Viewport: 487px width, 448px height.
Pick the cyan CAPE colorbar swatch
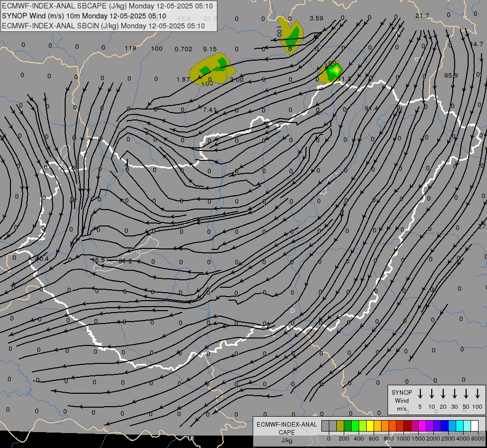coord(460,426)
